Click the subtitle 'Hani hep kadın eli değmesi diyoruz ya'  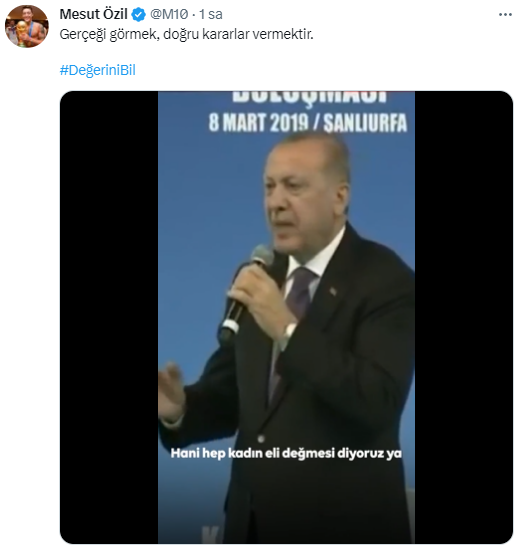click(286, 453)
